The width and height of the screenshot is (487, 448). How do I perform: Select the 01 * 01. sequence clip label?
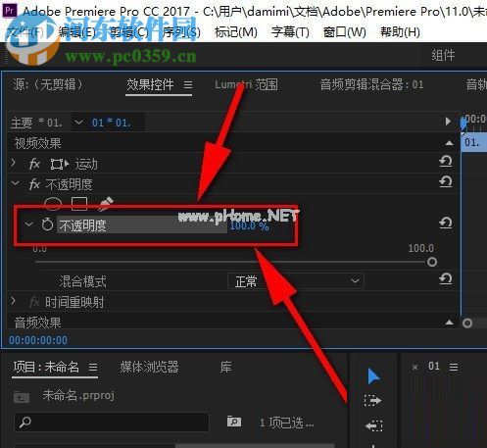pyautogui.click(x=111, y=123)
